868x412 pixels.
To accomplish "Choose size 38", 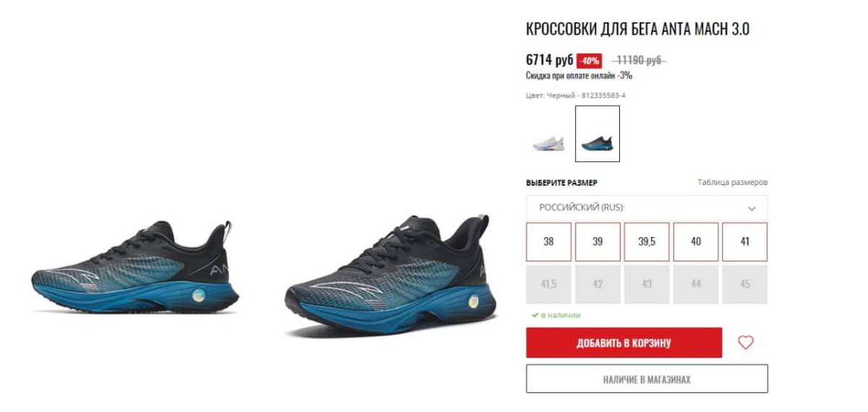I will point(548,241).
